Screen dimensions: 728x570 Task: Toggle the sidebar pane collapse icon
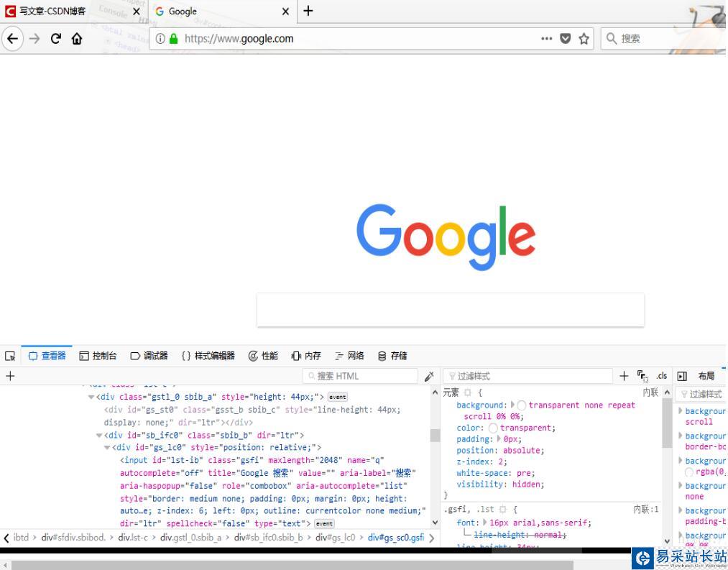(682, 376)
